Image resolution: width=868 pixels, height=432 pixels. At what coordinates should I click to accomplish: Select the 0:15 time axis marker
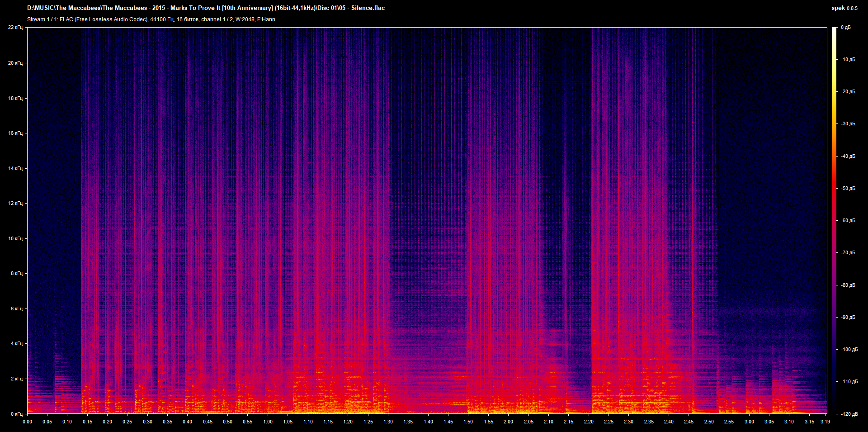tap(87, 422)
